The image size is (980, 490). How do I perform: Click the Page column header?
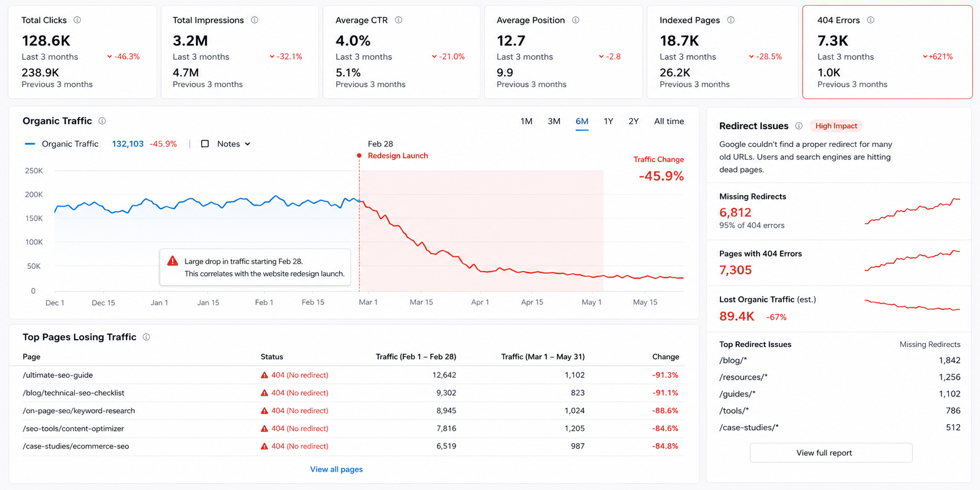tap(31, 357)
